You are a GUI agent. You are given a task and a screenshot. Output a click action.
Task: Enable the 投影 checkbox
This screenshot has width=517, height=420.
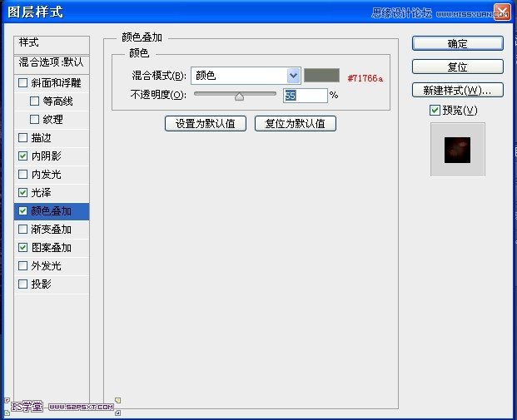coord(22,284)
